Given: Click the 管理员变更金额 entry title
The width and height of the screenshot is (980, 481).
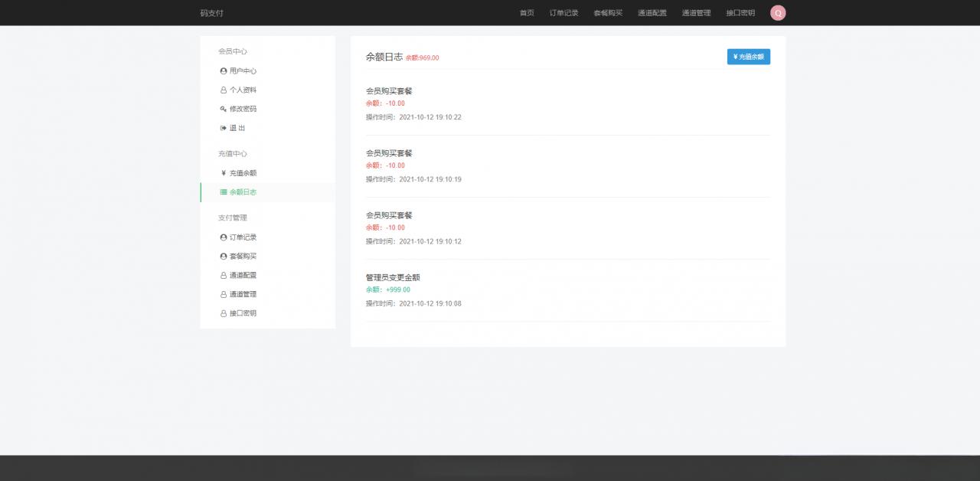Looking at the screenshot, I should click(393, 277).
